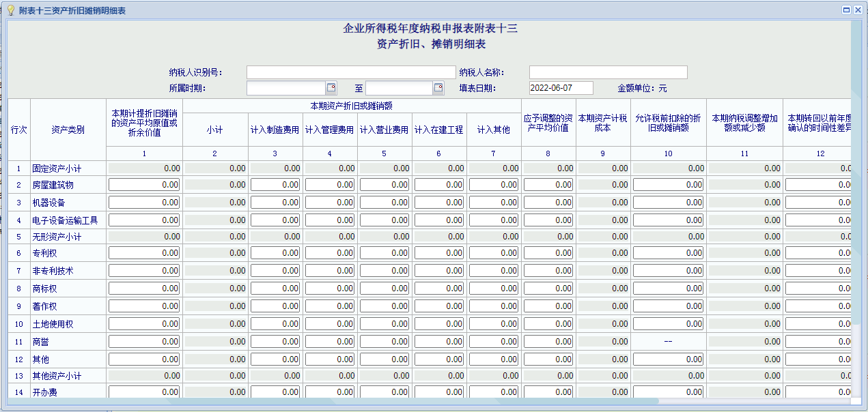Edit 房屋建筑物 计入管理费用 cell

pyautogui.click(x=330, y=185)
